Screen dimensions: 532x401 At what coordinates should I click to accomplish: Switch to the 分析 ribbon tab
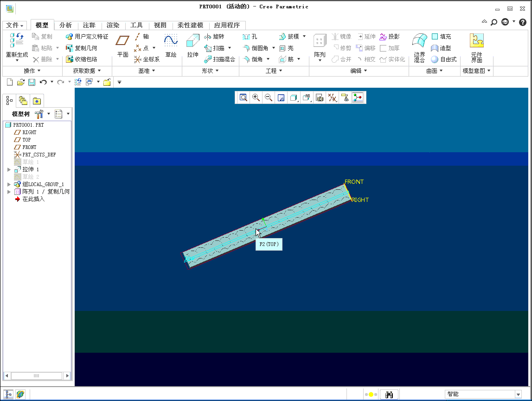coord(65,25)
